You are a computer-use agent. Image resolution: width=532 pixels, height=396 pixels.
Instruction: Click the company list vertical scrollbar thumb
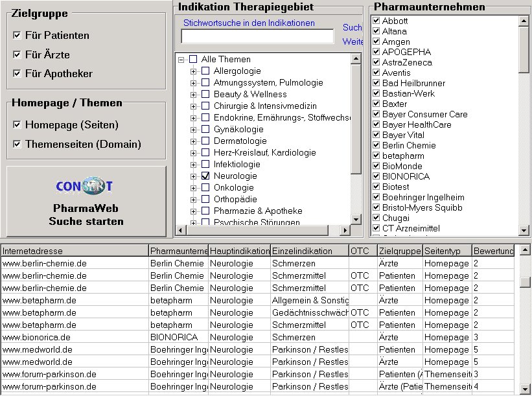(524, 49)
